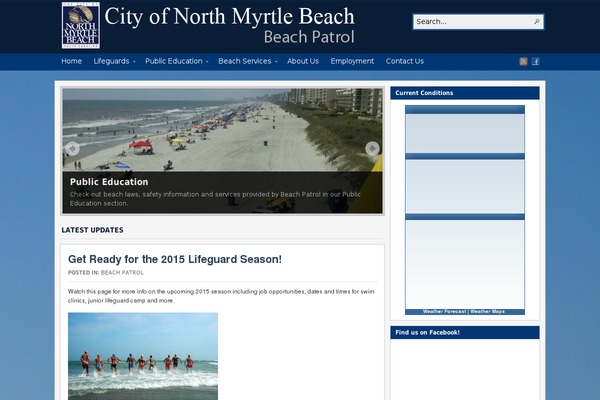Open the RSS feed icon
This screenshot has width=600, height=400.
coord(523,61)
